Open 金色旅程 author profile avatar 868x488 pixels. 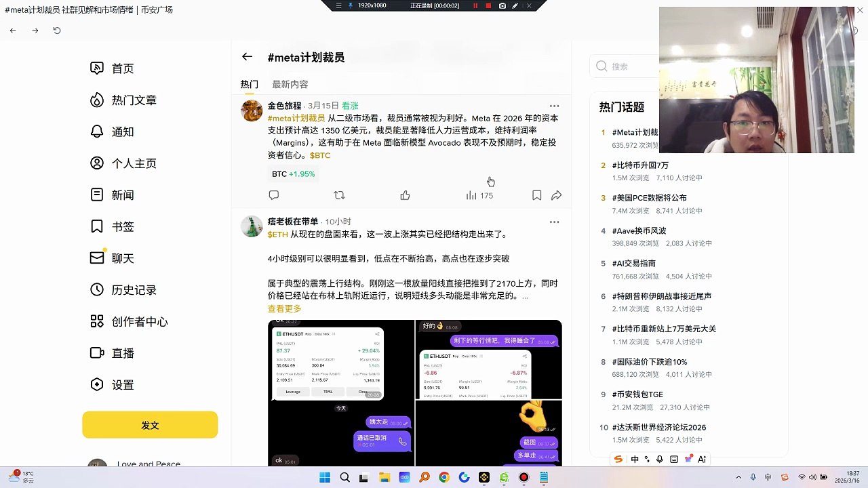coord(252,110)
